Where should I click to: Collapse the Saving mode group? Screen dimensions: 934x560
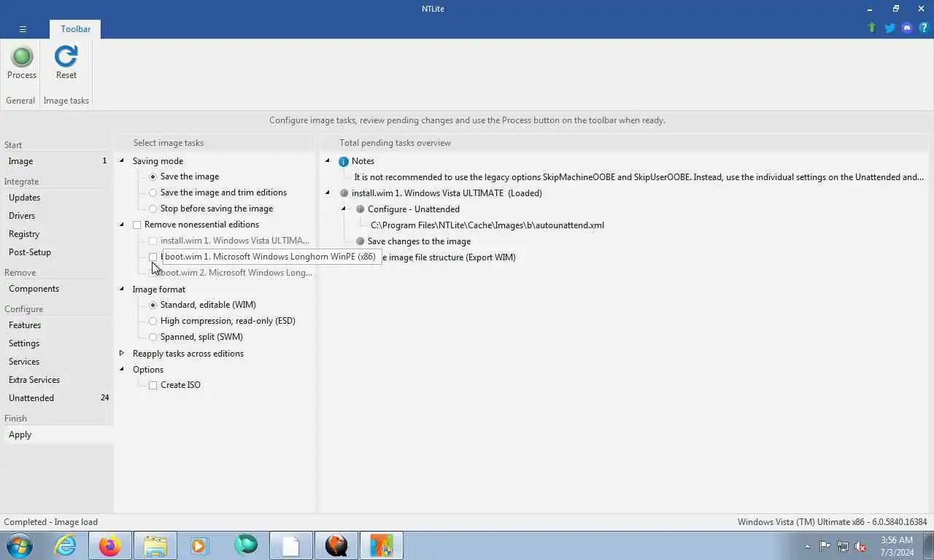tap(122, 160)
